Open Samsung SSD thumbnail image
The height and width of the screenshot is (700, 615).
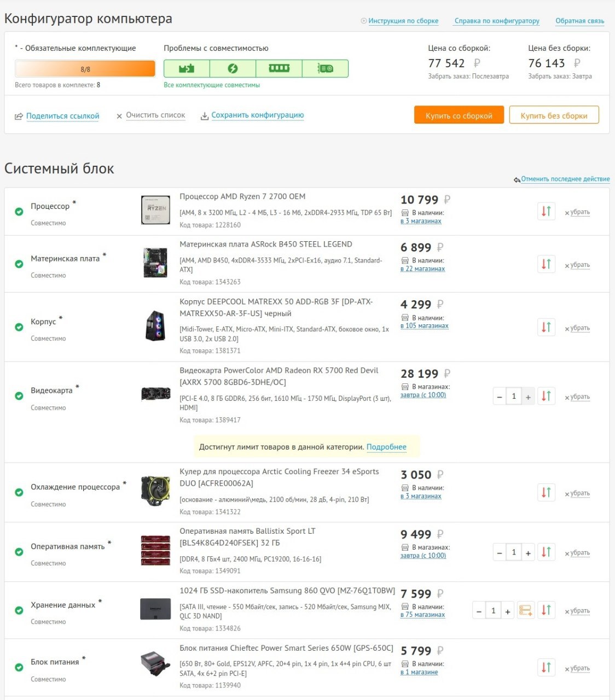pyautogui.click(x=155, y=609)
